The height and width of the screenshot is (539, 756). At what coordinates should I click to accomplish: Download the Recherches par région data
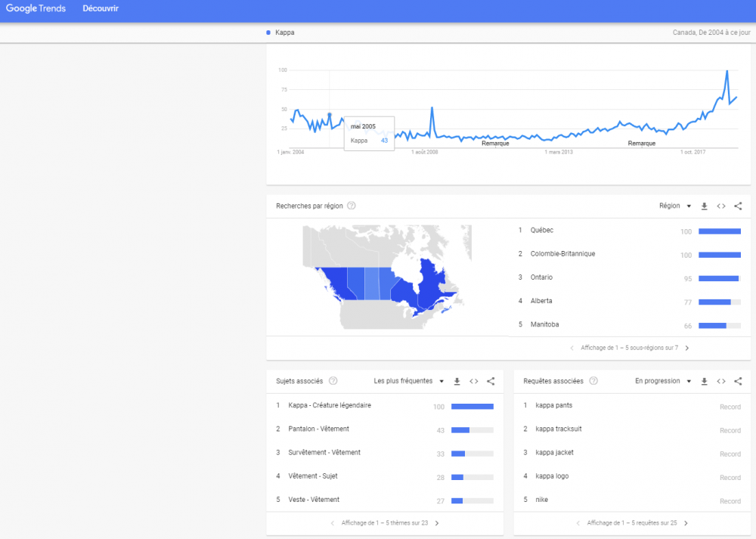tap(705, 206)
